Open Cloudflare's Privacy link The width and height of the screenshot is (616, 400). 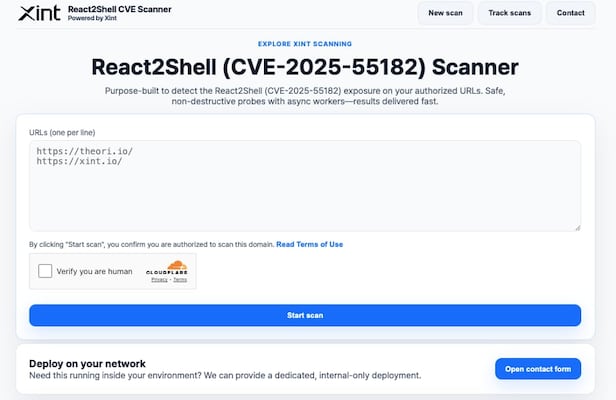coord(159,280)
